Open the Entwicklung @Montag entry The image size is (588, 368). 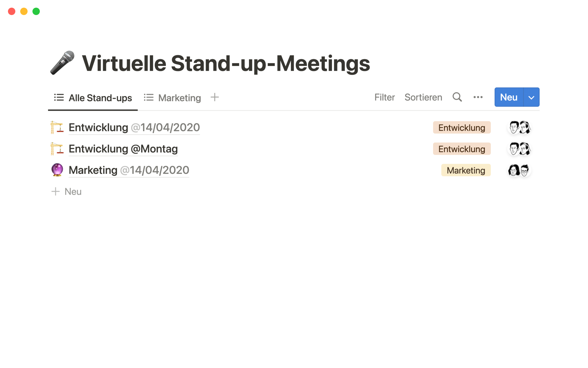123,149
